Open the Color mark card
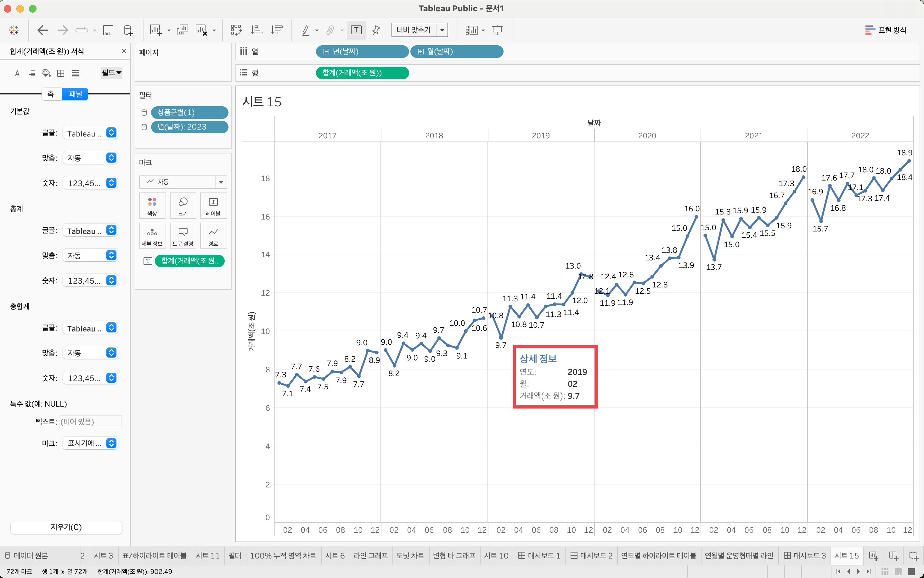 [x=152, y=206]
